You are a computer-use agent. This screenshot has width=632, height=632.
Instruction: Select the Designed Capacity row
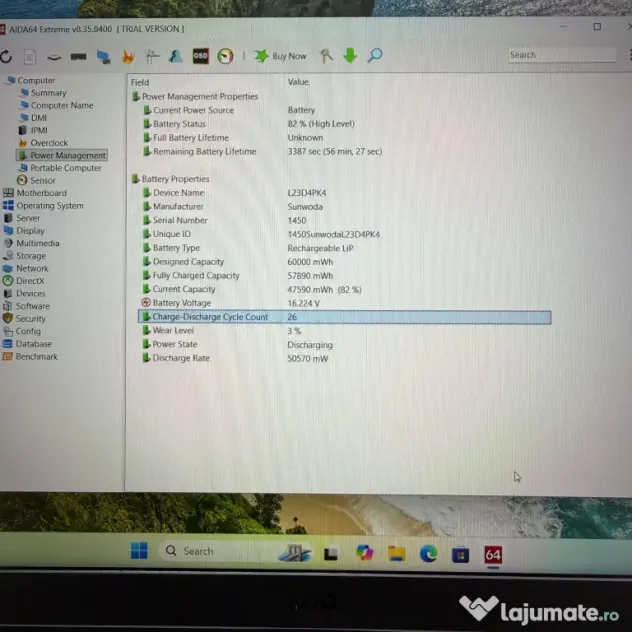347,262
